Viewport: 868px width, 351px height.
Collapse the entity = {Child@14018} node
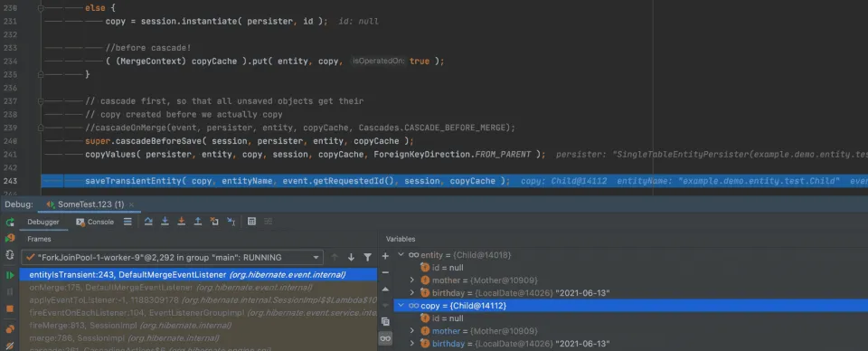click(401, 255)
